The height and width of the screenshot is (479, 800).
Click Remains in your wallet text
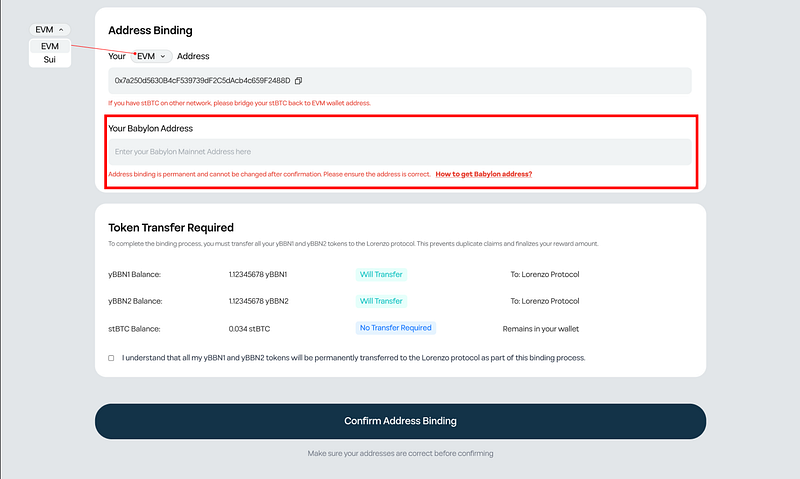click(x=540, y=329)
